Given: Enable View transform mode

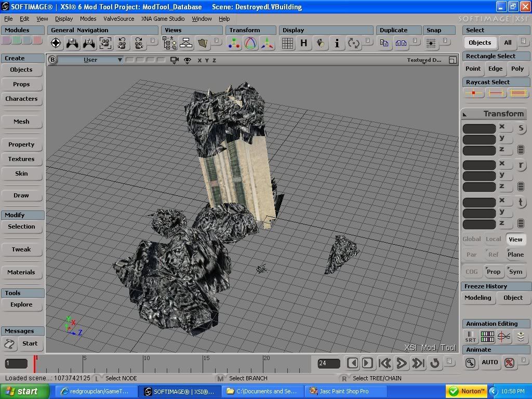Looking at the screenshot, I should pos(515,240).
